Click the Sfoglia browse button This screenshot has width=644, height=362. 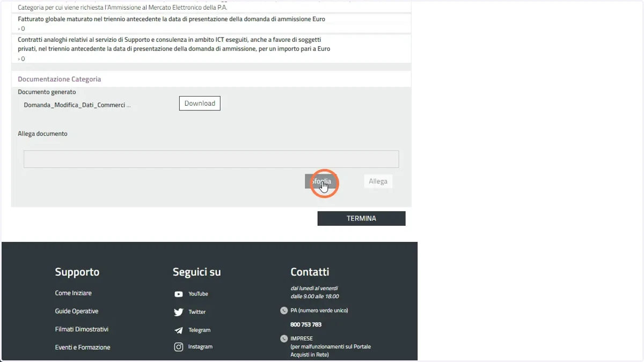click(x=320, y=181)
